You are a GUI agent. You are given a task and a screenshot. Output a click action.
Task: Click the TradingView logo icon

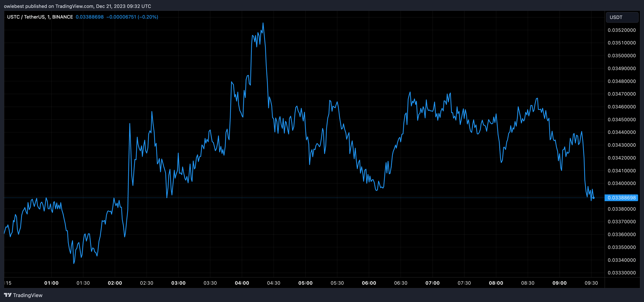[8, 295]
